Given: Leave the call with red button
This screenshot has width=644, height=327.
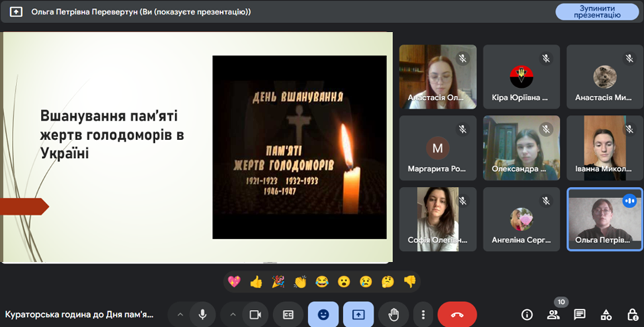Looking at the screenshot, I should tap(457, 314).
